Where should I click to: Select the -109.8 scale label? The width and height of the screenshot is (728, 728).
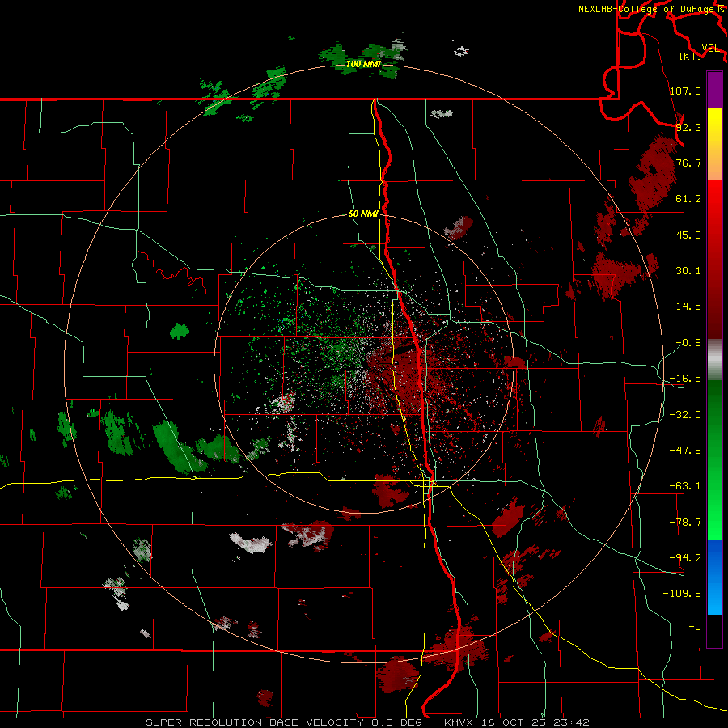(x=682, y=594)
